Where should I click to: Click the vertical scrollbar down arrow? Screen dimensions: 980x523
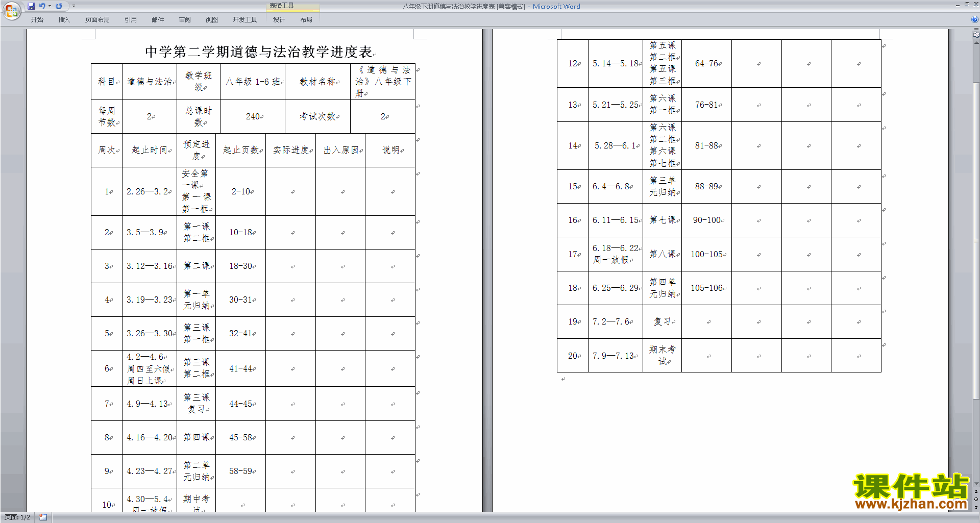coord(976,483)
